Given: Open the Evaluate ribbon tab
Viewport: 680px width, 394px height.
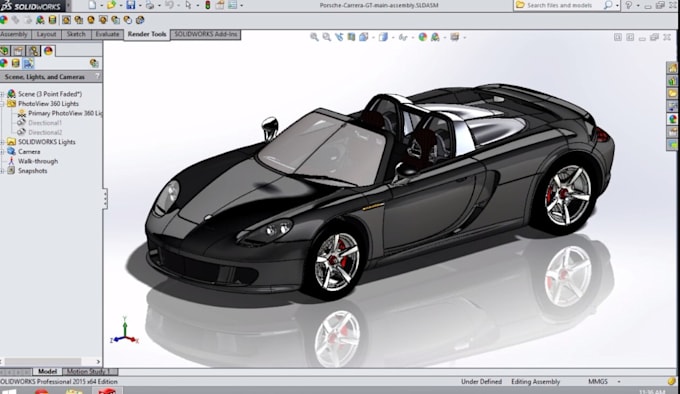Looking at the screenshot, I should pyautogui.click(x=107, y=34).
